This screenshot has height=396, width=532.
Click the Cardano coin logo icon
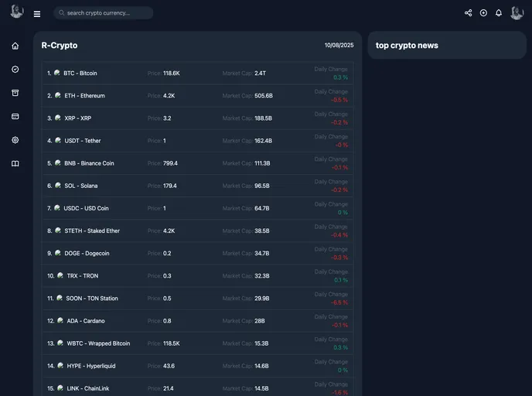60,320
